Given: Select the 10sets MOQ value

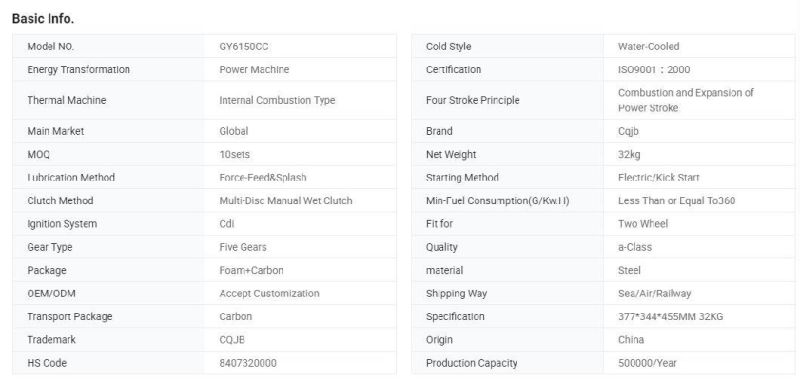Looking at the screenshot, I should [x=234, y=155].
